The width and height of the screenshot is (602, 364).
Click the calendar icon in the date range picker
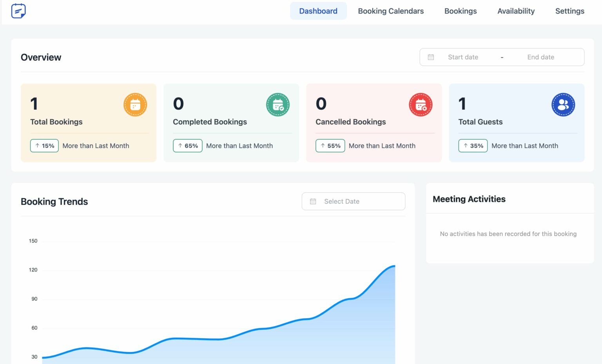pyautogui.click(x=431, y=57)
